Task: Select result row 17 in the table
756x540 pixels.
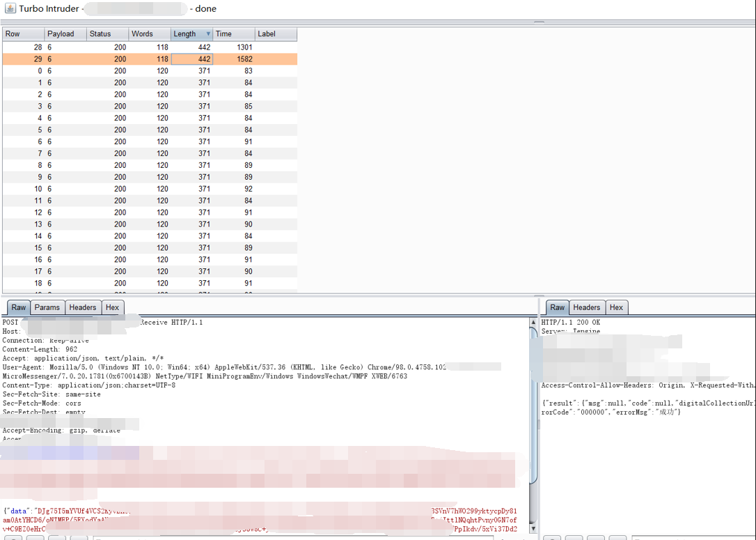Action: tap(150, 272)
